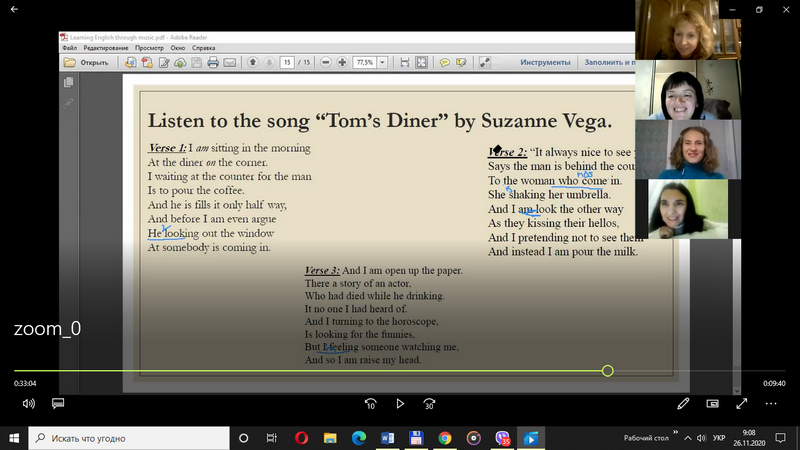800x450 pixels.
Task: Open the zoom level dropdown arrow
Action: coord(382,62)
